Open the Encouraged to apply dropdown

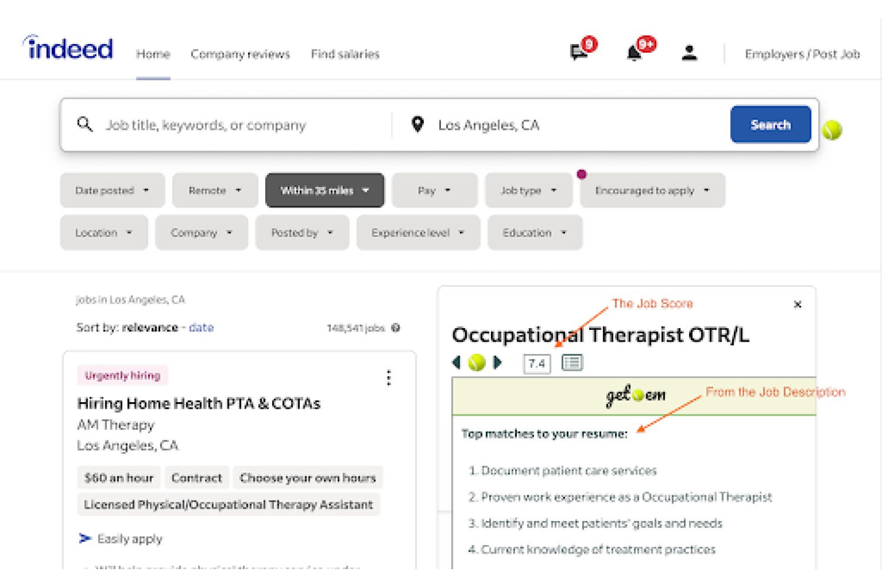653,190
